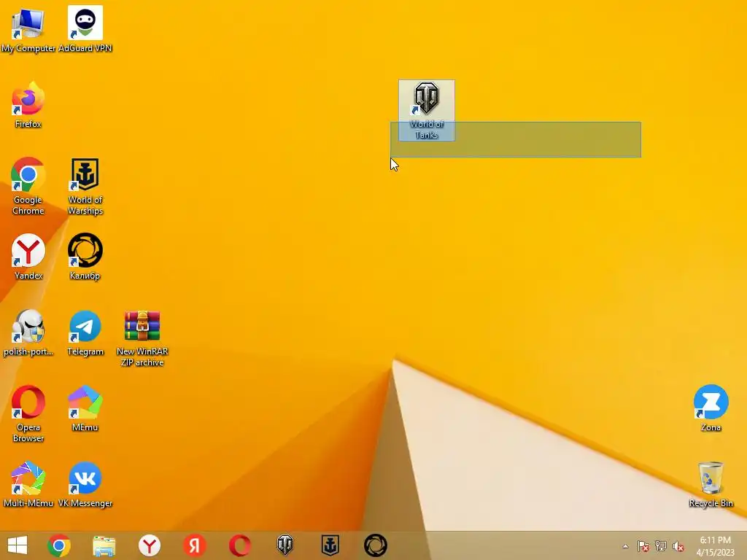
Task: Launch Калибр from the taskbar
Action: point(376,545)
